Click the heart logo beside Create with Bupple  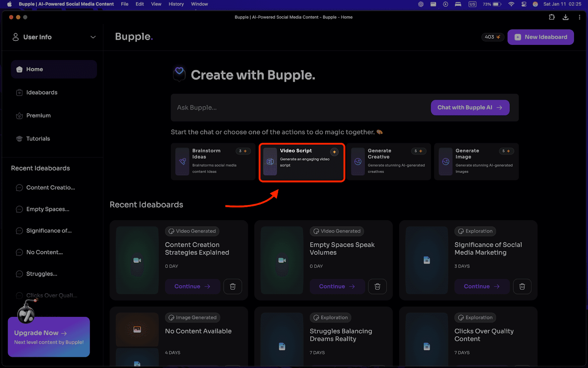[x=179, y=74]
